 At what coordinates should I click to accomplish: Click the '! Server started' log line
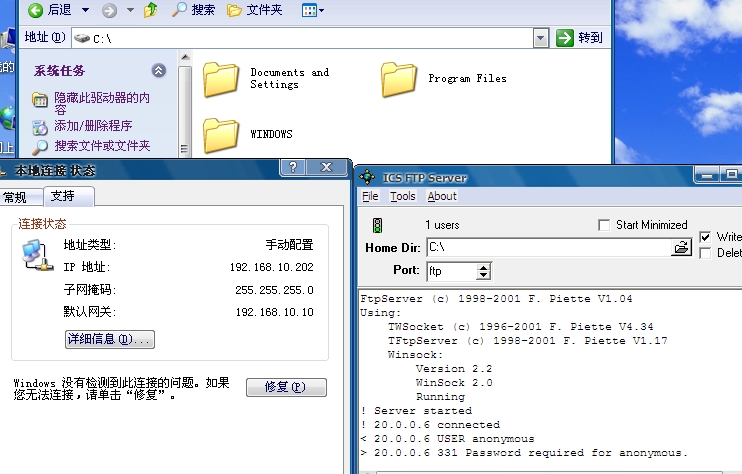416,411
